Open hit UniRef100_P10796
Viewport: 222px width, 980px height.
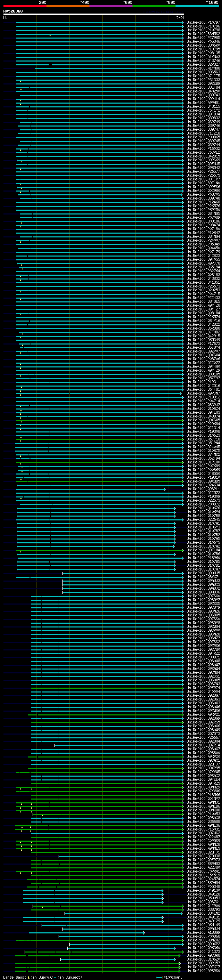[x=203, y=26]
